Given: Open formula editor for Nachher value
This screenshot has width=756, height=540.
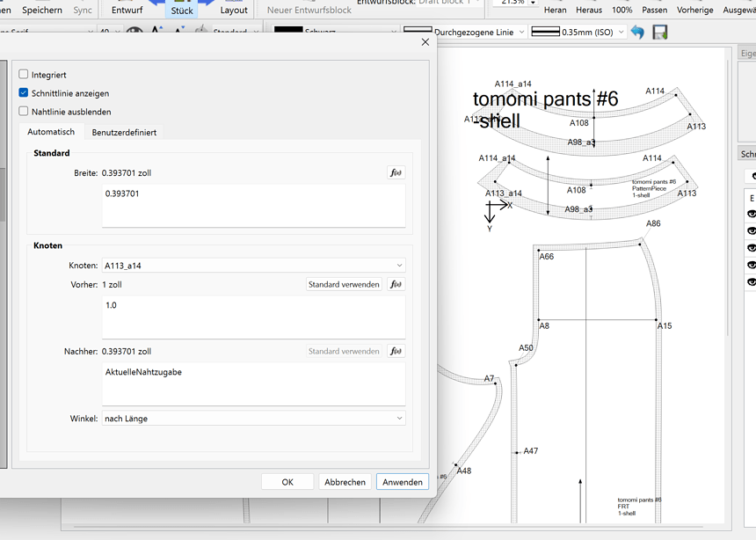Looking at the screenshot, I should pyautogui.click(x=396, y=352).
